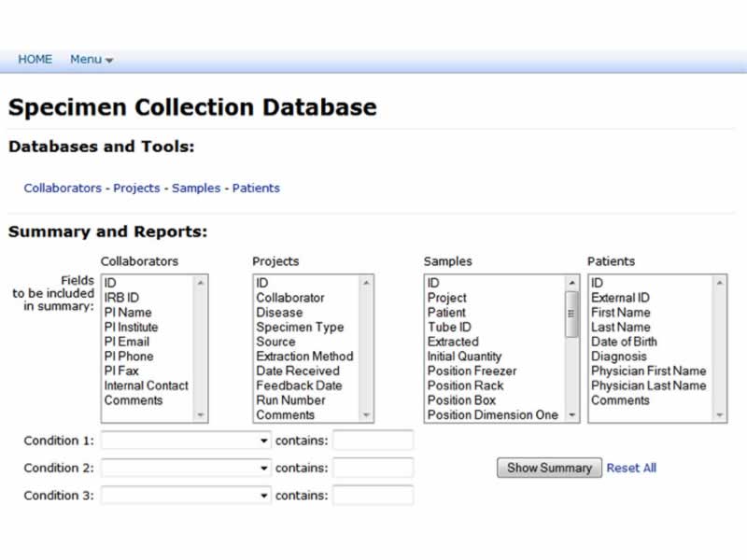
Task: Click the Reset All link
Action: click(631, 468)
